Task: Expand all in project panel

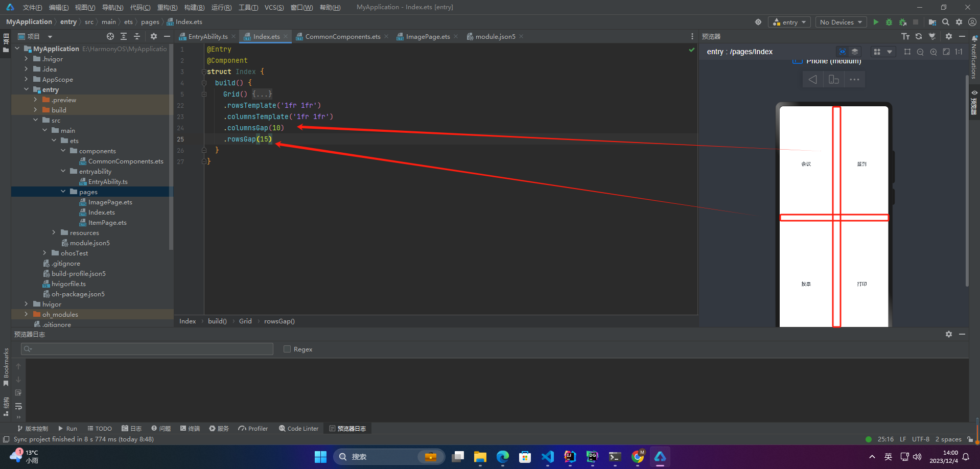Action: 124,36
